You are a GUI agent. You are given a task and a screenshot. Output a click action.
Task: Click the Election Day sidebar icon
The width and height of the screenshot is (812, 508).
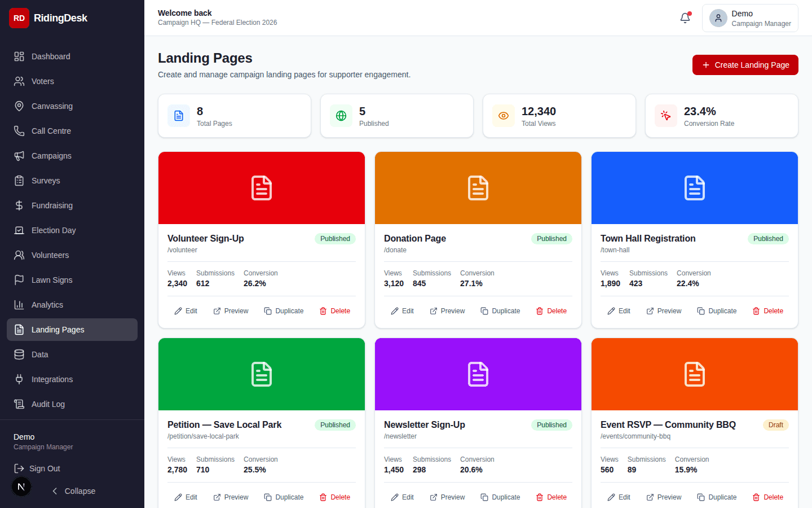[x=19, y=230]
